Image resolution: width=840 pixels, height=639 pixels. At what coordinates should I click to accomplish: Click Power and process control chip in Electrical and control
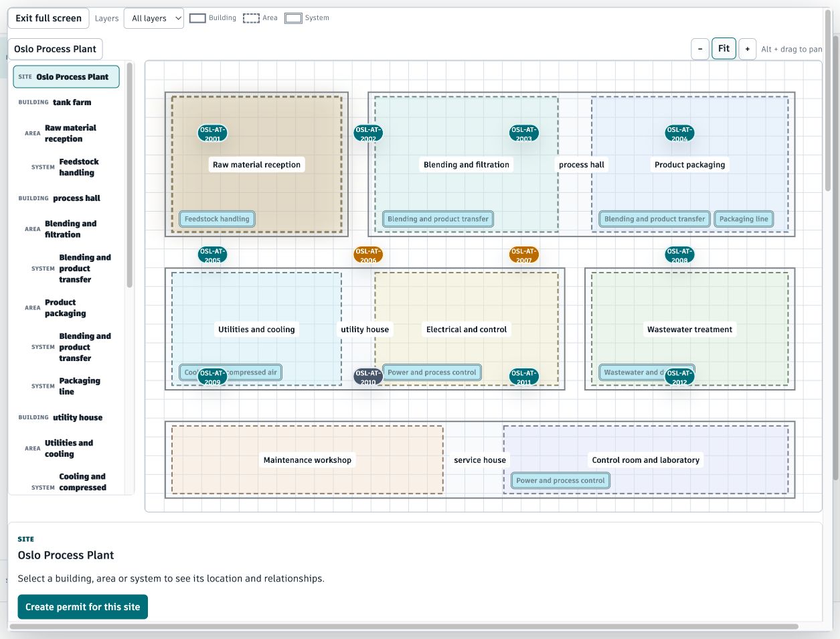tap(432, 372)
